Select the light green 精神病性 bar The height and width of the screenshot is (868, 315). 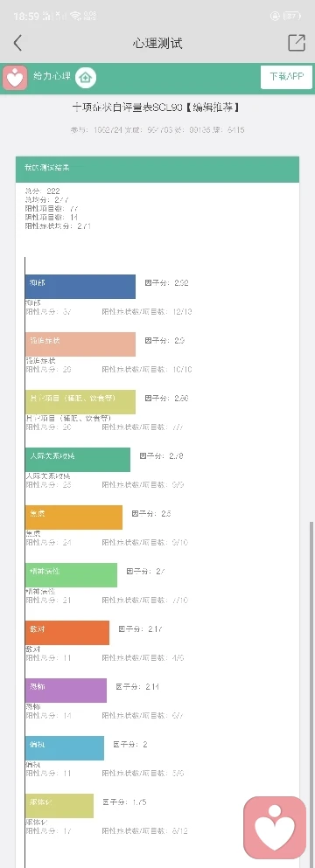click(71, 574)
